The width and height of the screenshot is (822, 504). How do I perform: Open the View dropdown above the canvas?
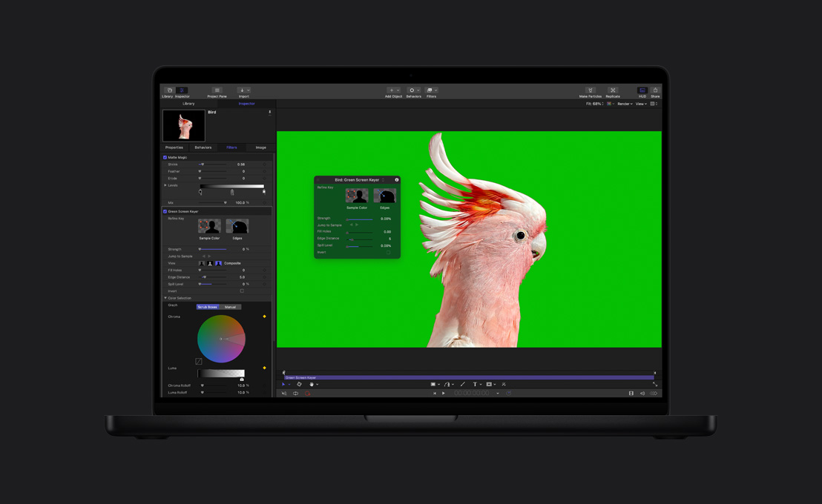pyautogui.click(x=640, y=104)
